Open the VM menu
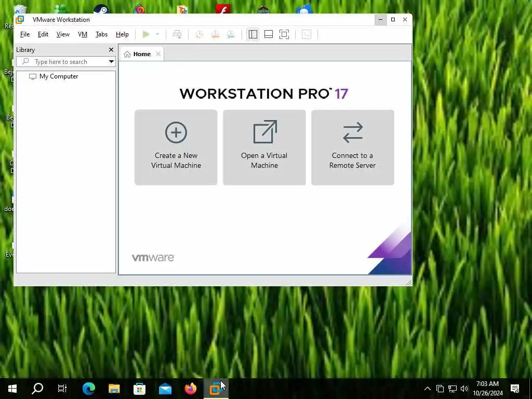The width and height of the screenshot is (532, 399). click(83, 34)
